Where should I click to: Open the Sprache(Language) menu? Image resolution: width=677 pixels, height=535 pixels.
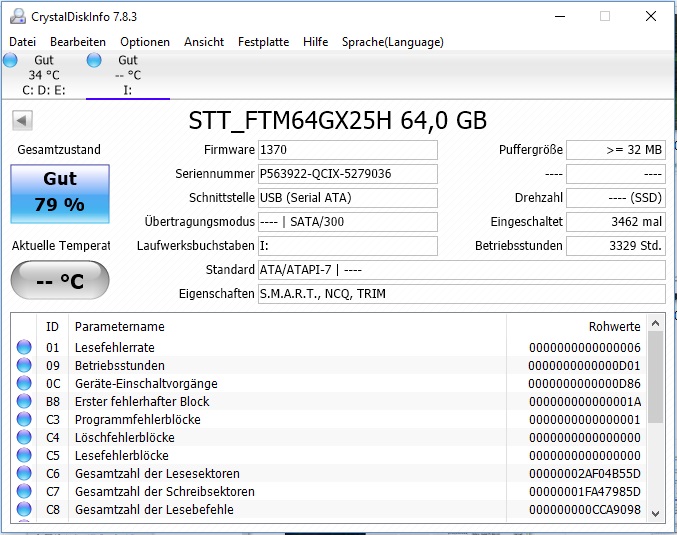[392, 42]
